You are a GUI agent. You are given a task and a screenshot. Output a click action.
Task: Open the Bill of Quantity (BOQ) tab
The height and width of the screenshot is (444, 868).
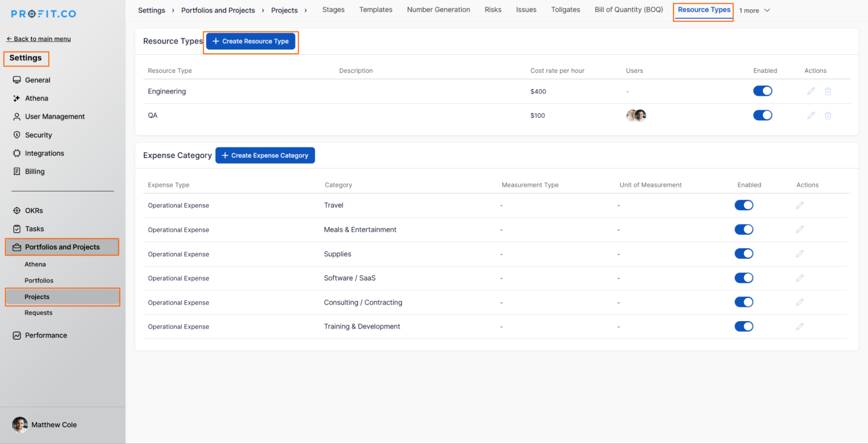click(628, 10)
